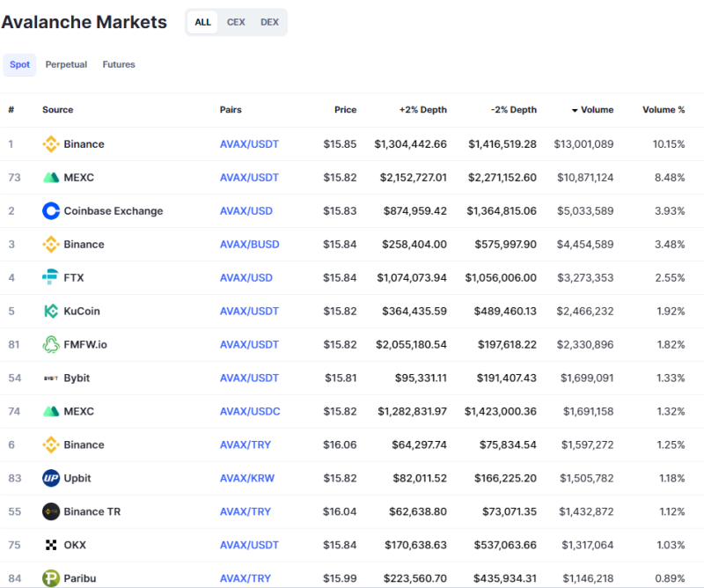Click the FTX source name
Image resolution: width=704 pixels, height=588 pixels.
tap(74, 277)
